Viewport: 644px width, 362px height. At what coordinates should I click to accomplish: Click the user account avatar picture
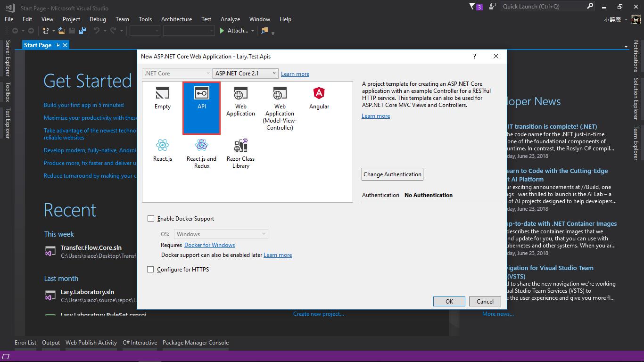[636, 20]
